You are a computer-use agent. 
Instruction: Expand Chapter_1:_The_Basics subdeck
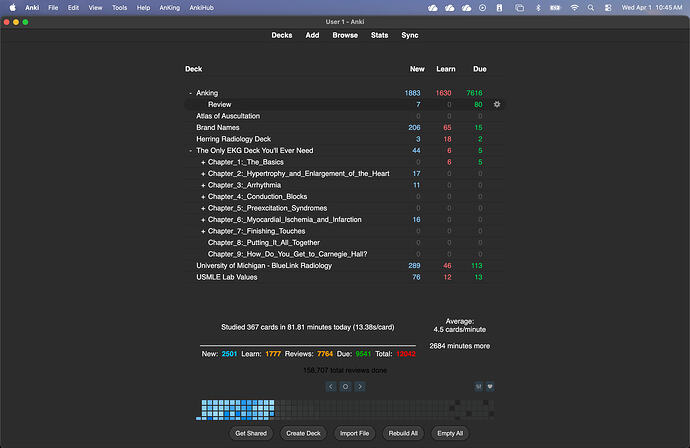(x=203, y=162)
